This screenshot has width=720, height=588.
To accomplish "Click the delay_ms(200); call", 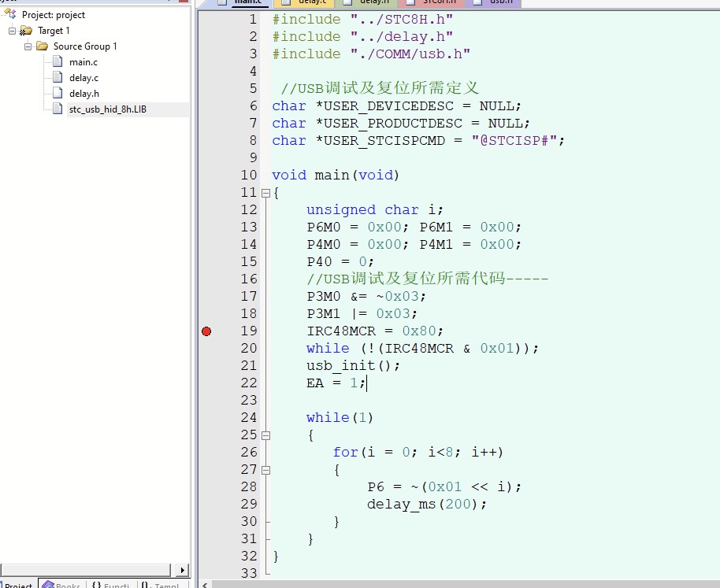I will click(x=427, y=504).
